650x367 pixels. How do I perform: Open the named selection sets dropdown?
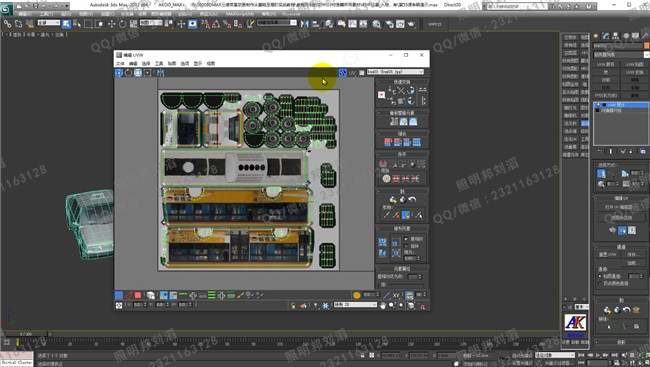[276, 23]
